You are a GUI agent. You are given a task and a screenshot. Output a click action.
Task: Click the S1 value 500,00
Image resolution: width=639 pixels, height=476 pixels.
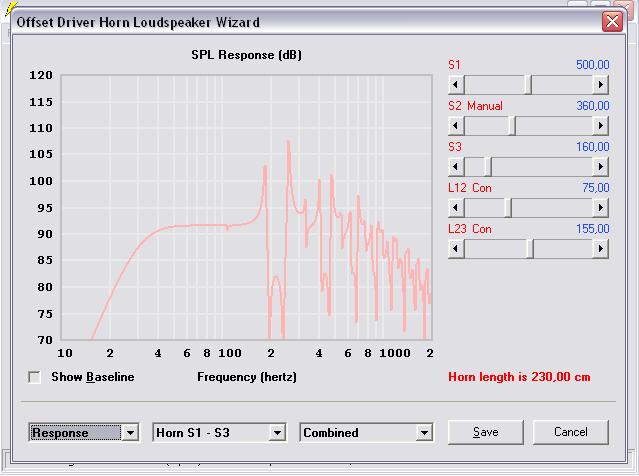click(593, 65)
